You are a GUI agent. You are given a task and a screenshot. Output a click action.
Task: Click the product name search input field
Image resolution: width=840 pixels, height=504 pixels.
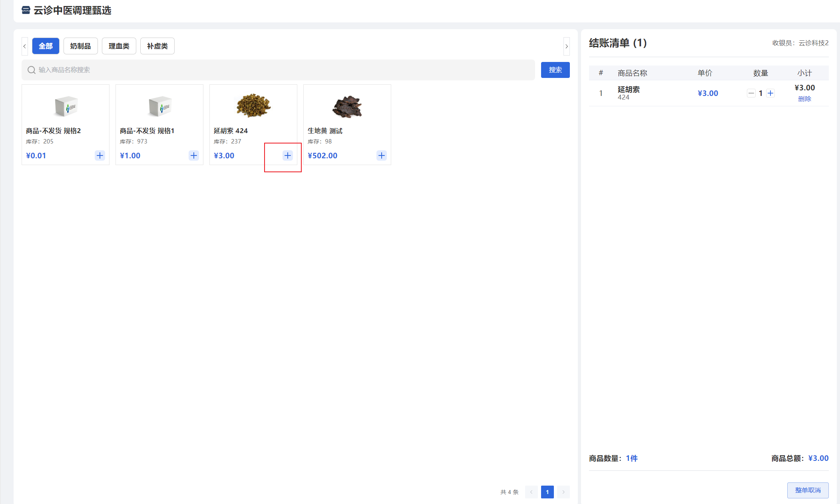point(280,70)
